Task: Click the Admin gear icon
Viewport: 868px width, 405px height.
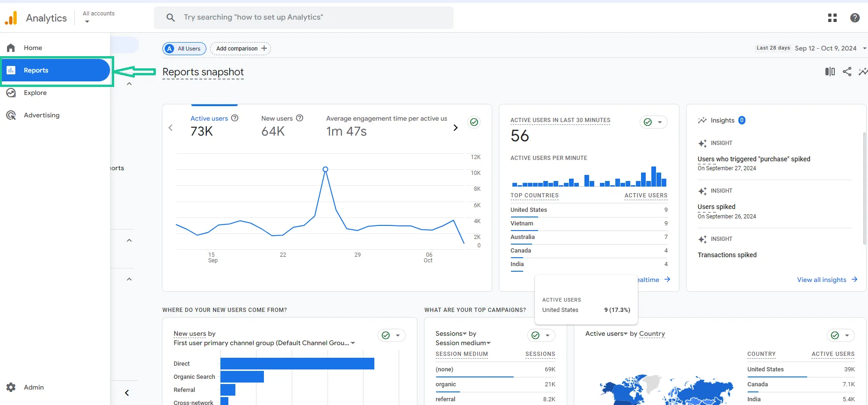Action: pyautogui.click(x=11, y=387)
